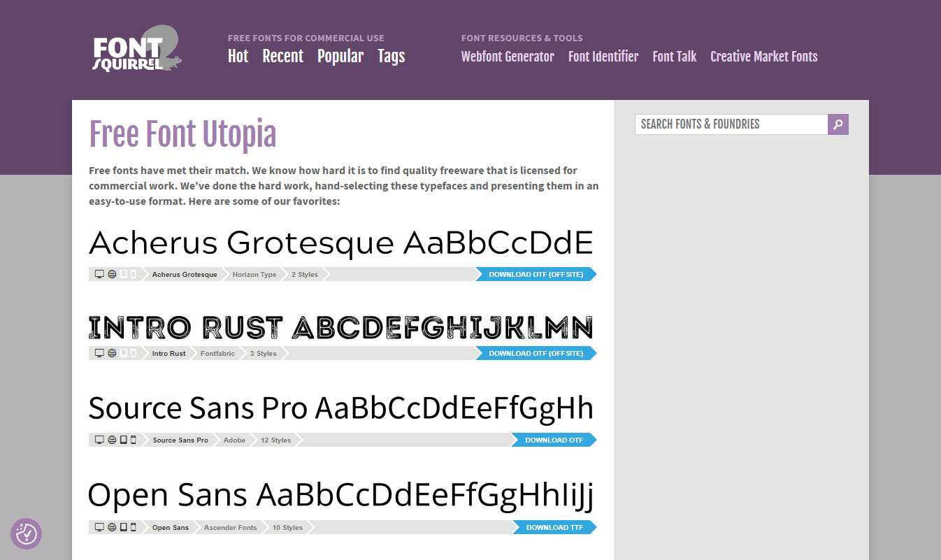Click Download OTF for Source Sans Pro
The height and width of the screenshot is (560, 941).
pyautogui.click(x=553, y=440)
